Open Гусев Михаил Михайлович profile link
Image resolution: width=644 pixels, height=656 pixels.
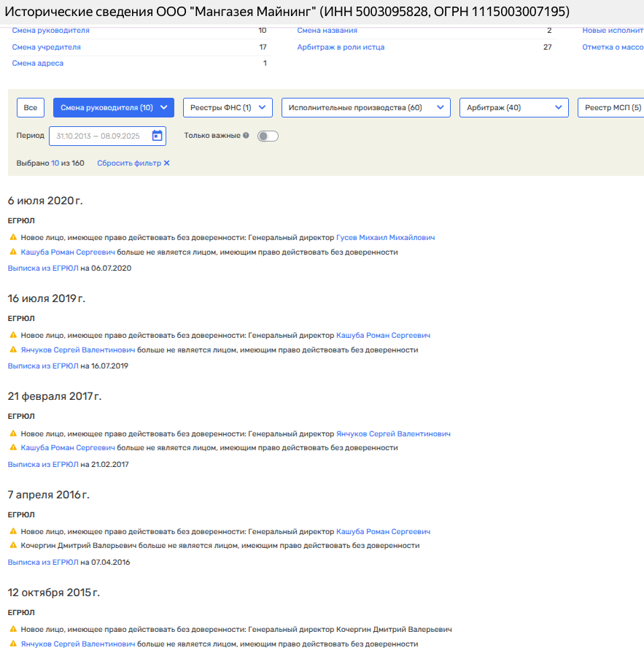[386, 238]
